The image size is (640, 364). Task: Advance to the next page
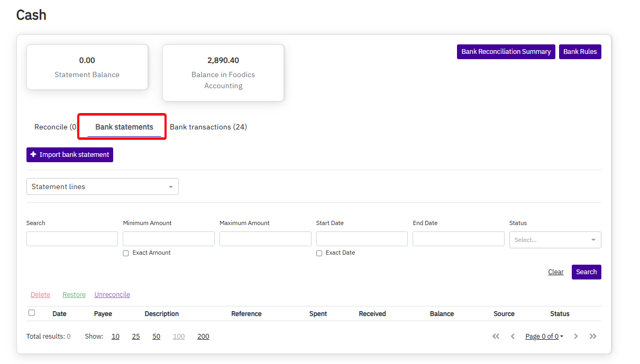click(576, 336)
